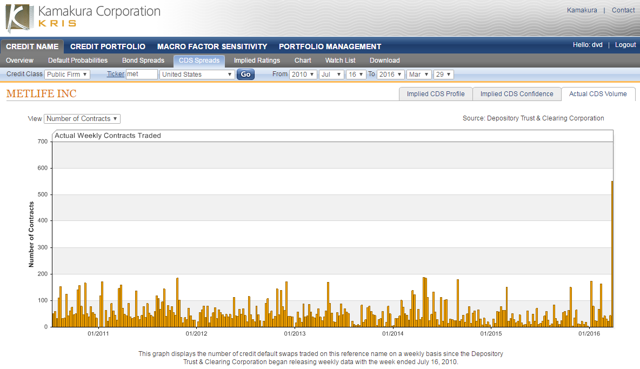Click the 01/2013 x-axis label

[294, 333]
